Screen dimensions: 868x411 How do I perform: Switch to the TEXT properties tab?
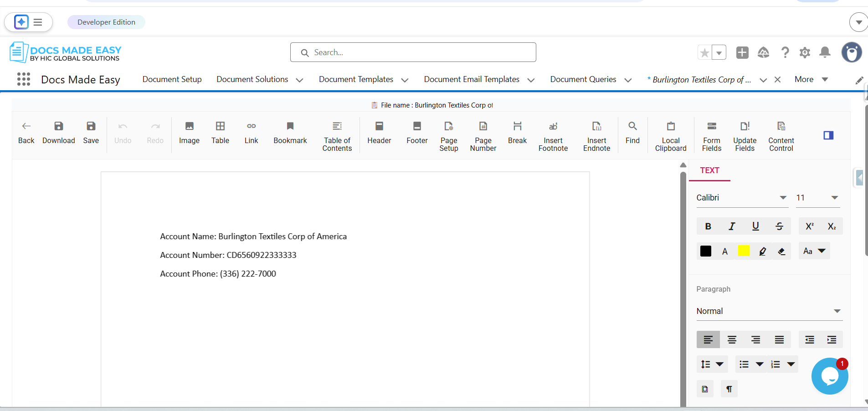point(709,170)
